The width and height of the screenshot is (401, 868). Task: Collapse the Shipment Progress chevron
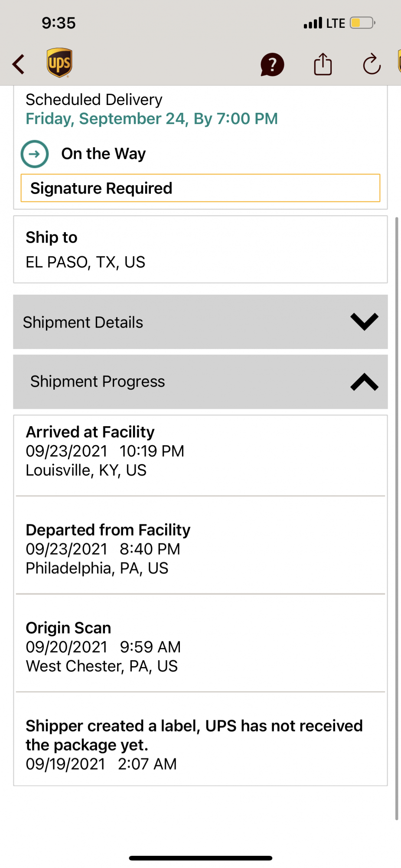364,382
